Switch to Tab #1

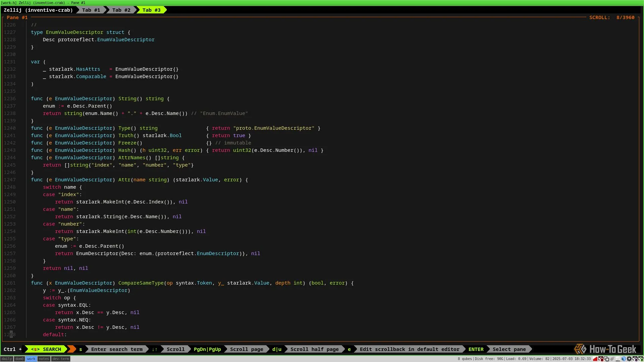pyautogui.click(x=91, y=10)
